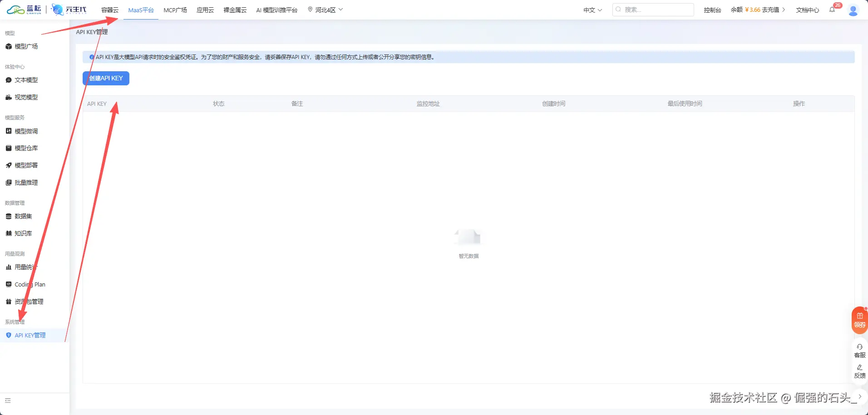The height and width of the screenshot is (415, 868).
Task: Click the 最后使用时间 column header
Action: (x=685, y=104)
